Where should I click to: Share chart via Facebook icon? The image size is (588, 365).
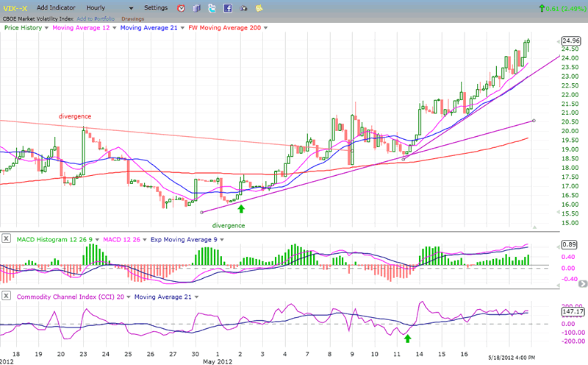point(227,8)
